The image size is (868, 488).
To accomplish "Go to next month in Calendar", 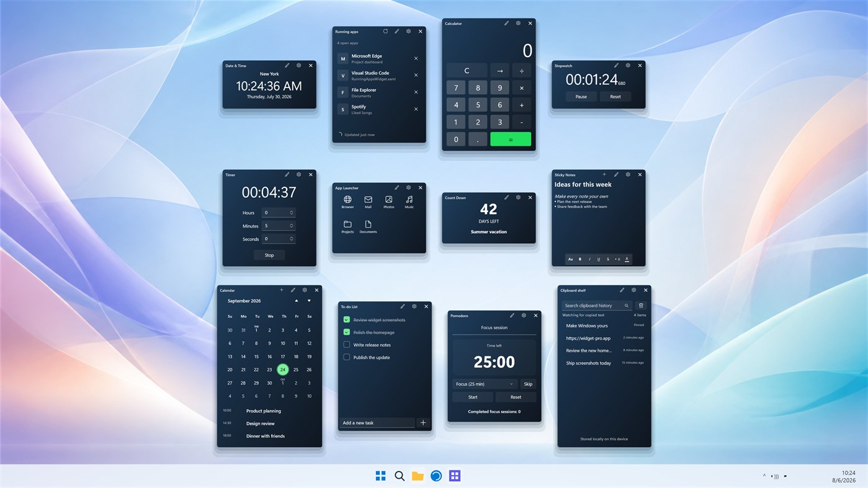I will coord(309,301).
